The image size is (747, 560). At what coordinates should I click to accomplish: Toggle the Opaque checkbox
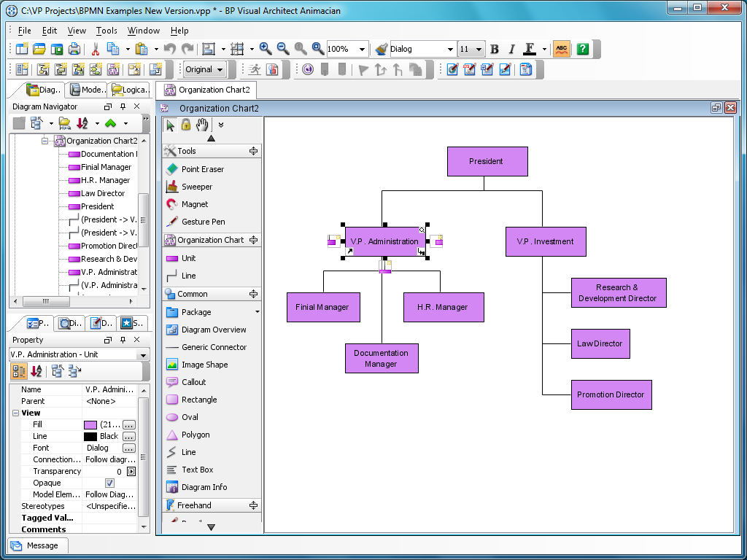[x=109, y=483]
